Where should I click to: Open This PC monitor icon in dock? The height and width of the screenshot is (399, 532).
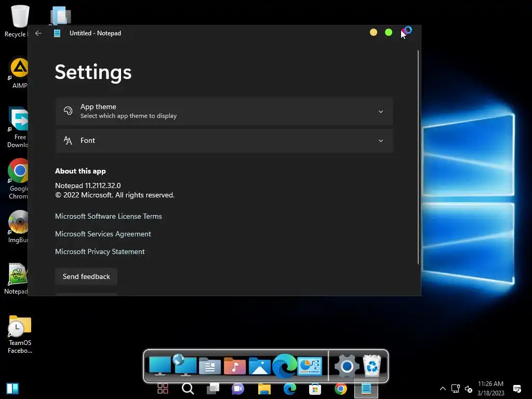pyautogui.click(x=160, y=366)
